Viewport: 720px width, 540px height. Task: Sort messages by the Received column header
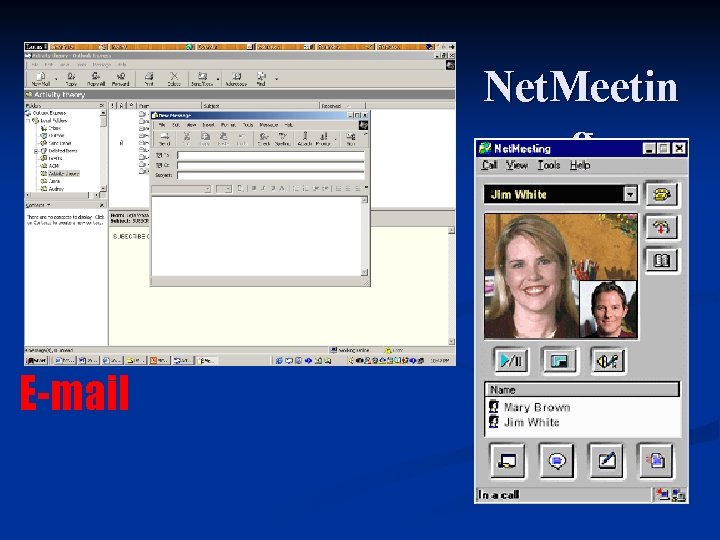[342, 106]
